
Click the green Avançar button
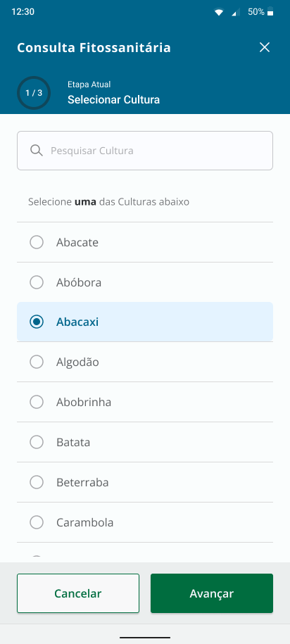(x=212, y=593)
